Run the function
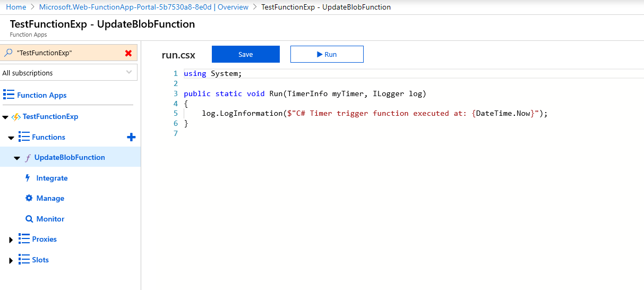This screenshot has height=290, width=644. tap(327, 54)
